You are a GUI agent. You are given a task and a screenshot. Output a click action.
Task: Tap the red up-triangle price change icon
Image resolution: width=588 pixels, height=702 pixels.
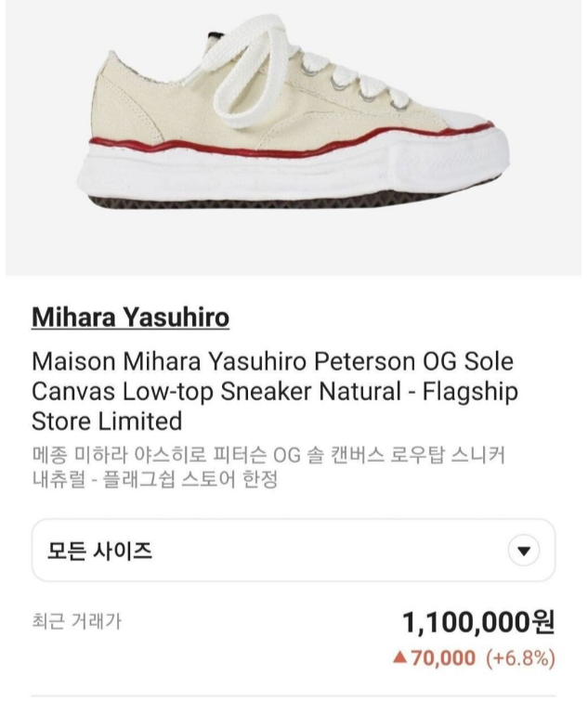point(400,658)
